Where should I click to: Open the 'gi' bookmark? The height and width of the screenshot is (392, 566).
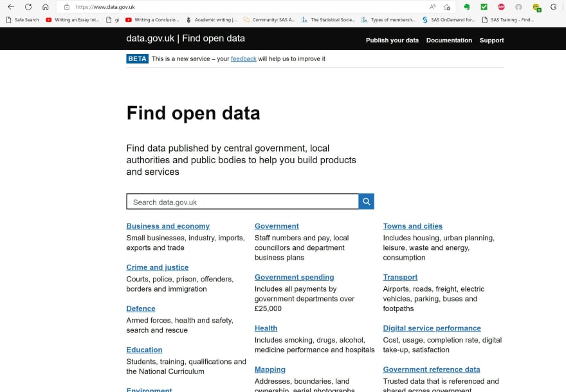113,20
